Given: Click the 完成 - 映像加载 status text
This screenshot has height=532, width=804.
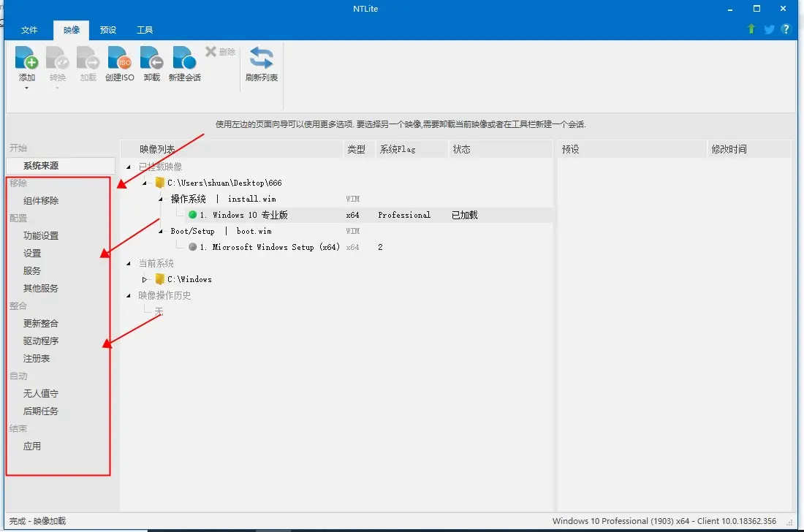Looking at the screenshot, I should [x=37, y=521].
